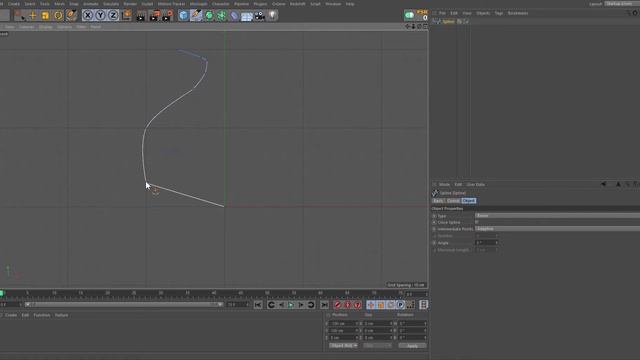Click the Autokeying red button
The height and width of the screenshot is (360, 640).
[x=347, y=305]
